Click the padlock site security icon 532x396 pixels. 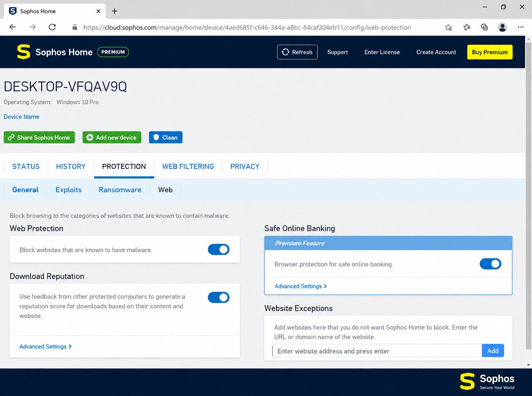pyautogui.click(x=75, y=27)
